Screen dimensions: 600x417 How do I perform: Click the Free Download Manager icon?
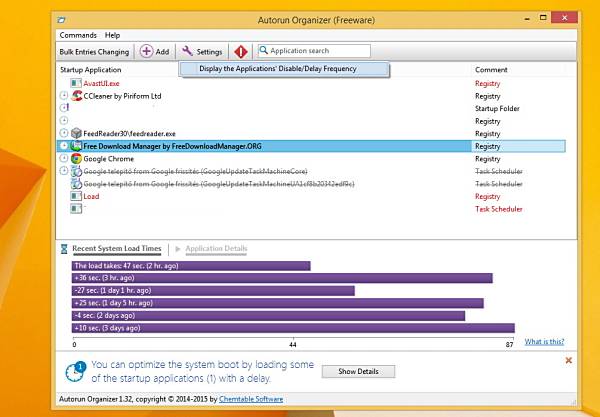[x=77, y=146]
